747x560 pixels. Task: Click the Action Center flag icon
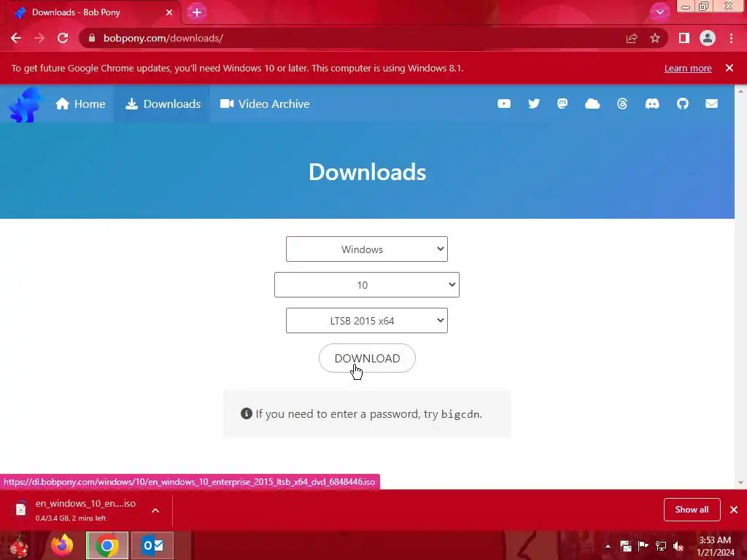643,546
